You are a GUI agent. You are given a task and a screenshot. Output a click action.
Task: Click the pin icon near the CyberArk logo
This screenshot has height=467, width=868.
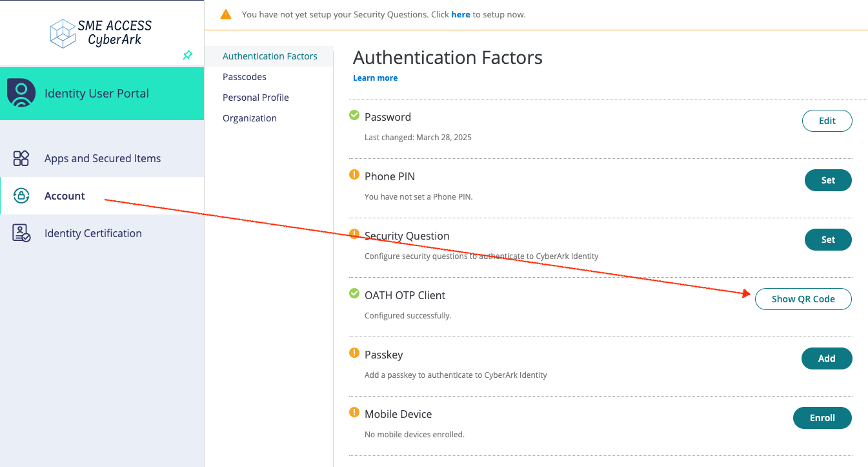click(x=188, y=56)
